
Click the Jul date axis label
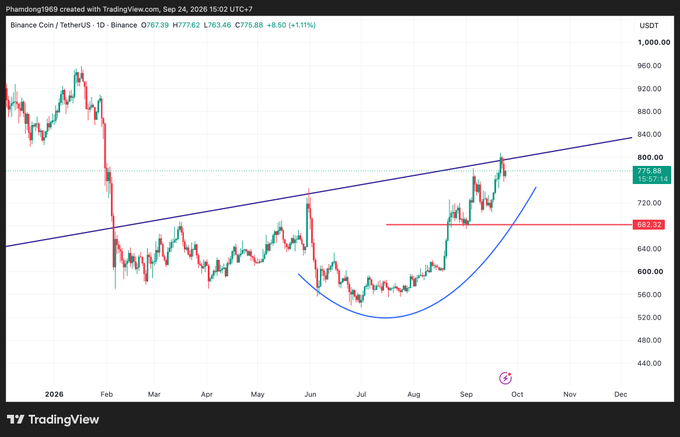(x=361, y=395)
